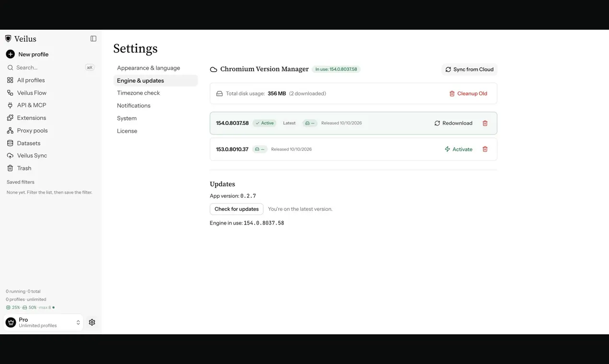Click the Veilus Flow icon
This screenshot has height=364, width=609.
click(x=10, y=93)
